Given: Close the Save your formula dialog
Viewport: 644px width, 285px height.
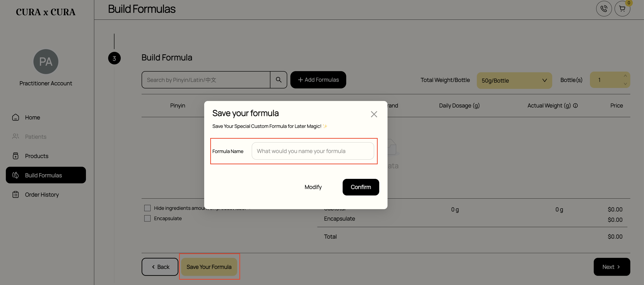Looking at the screenshot, I should [x=374, y=114].
